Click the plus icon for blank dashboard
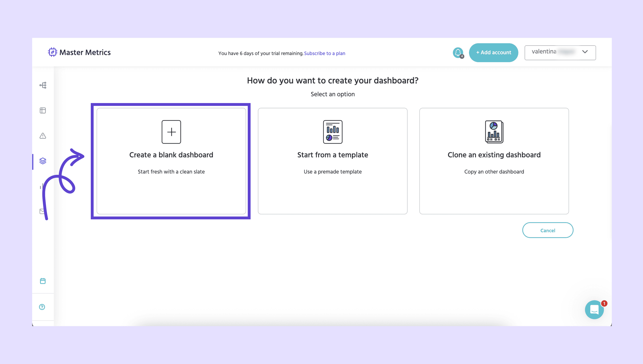The image size is (643, 364). [171, 132]
